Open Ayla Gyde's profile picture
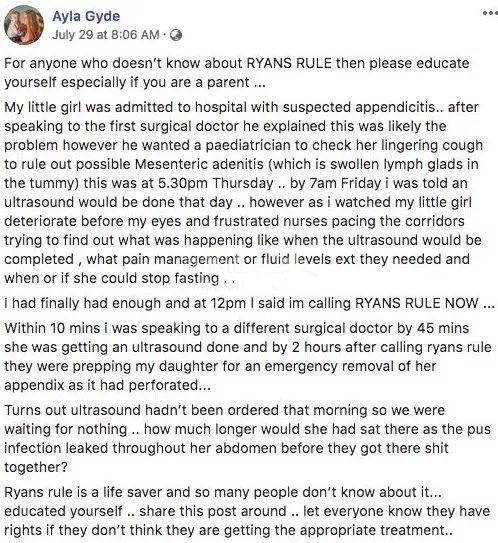This screenshot has height=543, width=498. 24,25
